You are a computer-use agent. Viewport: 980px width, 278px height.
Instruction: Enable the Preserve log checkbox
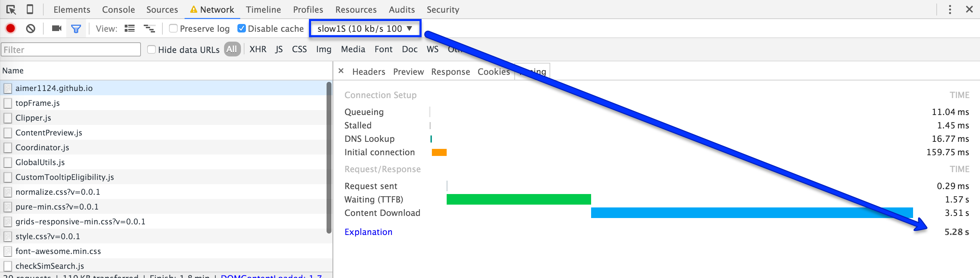coord(173,29)
